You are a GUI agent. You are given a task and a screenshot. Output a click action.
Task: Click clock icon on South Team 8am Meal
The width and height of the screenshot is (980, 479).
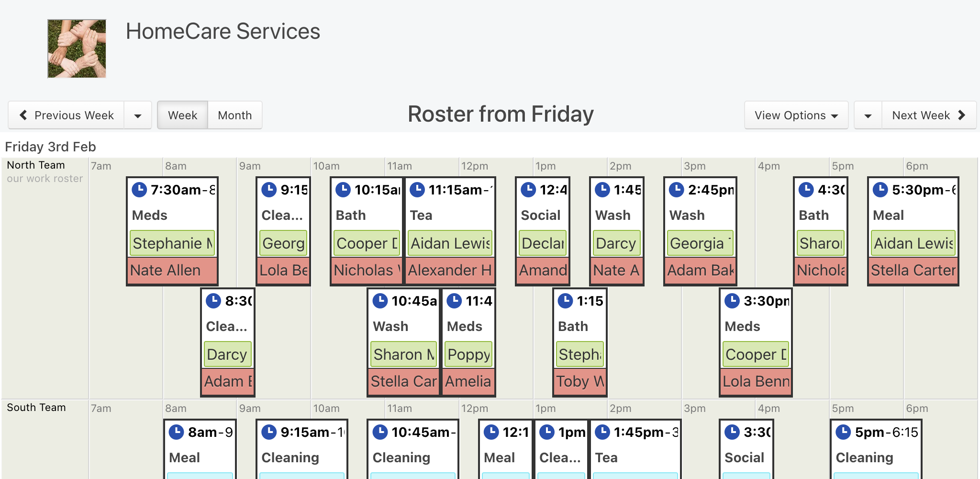point(177,432)
